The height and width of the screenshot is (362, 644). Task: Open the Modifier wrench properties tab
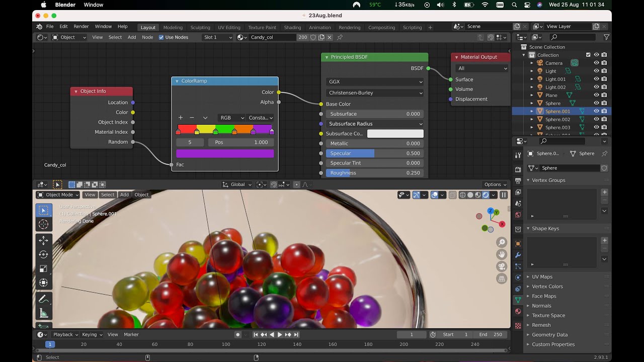518,255
